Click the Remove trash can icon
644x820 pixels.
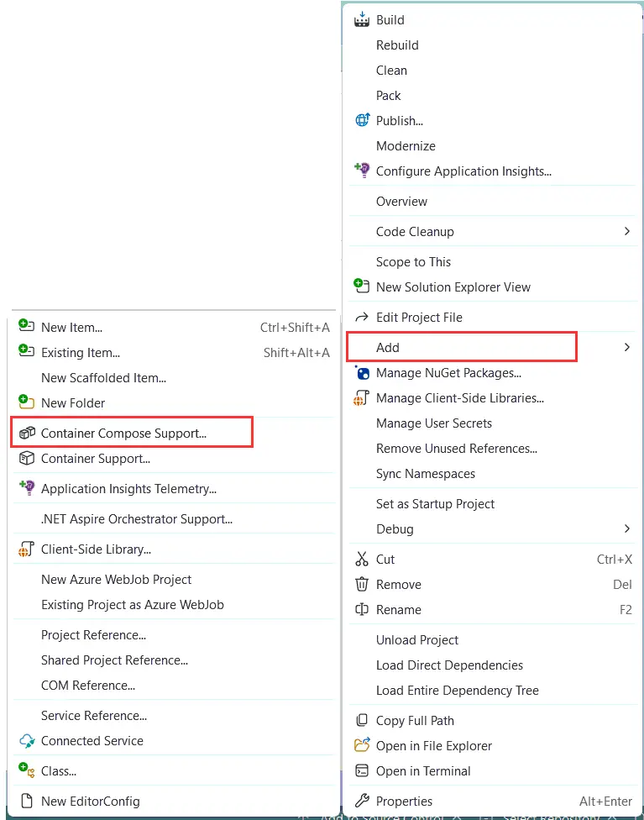pyautogui.click(x=361, y=584)
